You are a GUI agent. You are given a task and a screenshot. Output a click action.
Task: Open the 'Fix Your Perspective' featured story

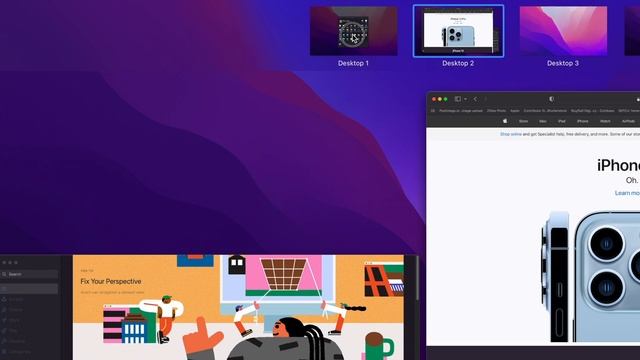click(238, 307)
